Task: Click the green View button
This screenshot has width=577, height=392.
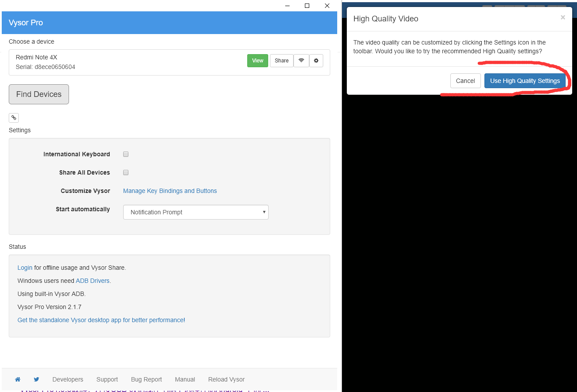Action: coord(258,61)
